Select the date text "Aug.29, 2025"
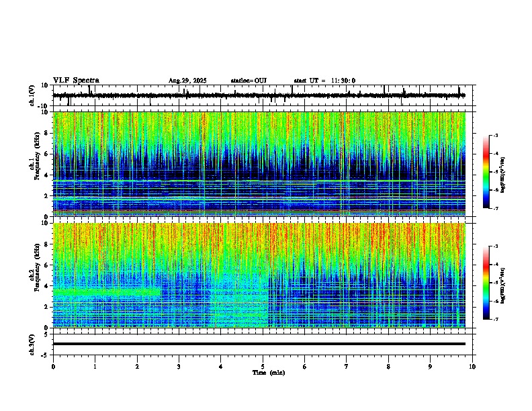Image resolution: width=532 pixels, height=411 pixels. pyautogui.click(x=187, y=81)
